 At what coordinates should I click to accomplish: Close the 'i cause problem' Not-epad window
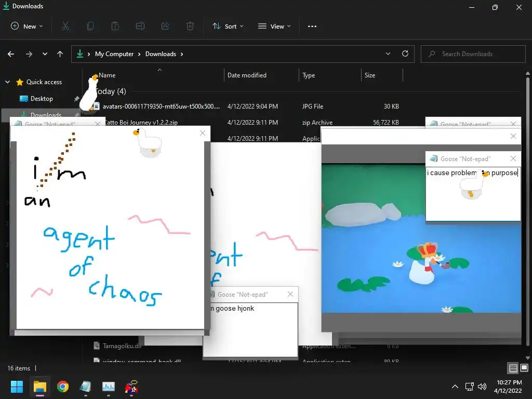(x=513, y=158)
